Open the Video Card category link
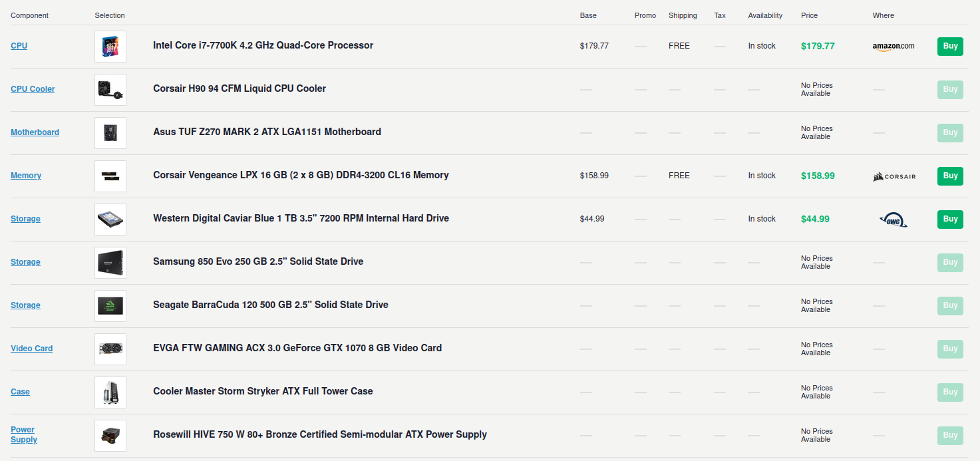This screenshot has width=980, height=461. (x=31, y=349)
